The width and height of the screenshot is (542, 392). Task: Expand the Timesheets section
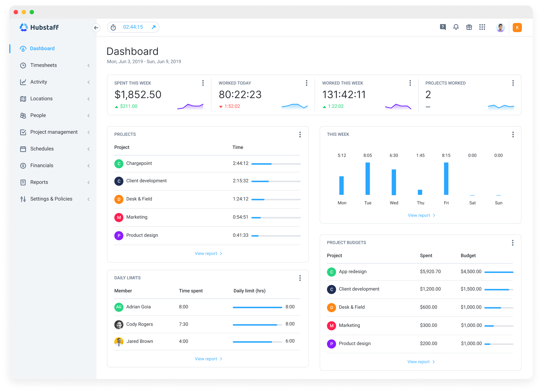(89, 65)
